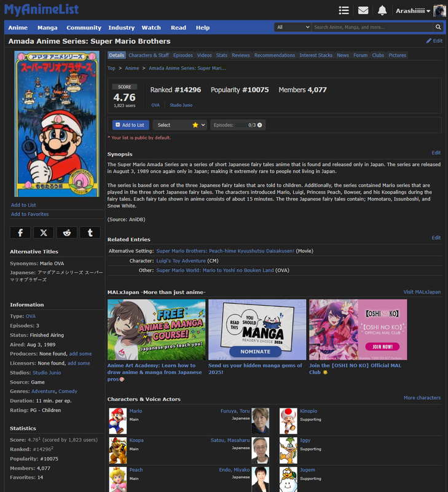The image size is (448, 492).
Task: Open the OSHI NO KO club banner
Action: pyautogui.click(x=358, y=330)
